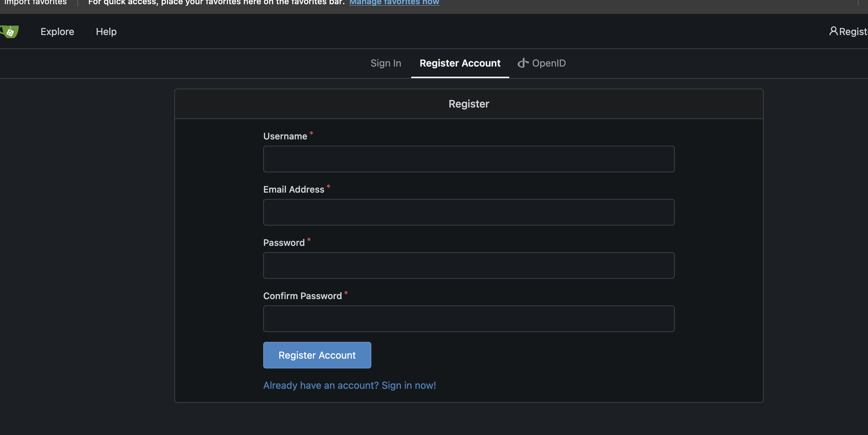Open the OpenID login tab
This screenshot has width=868, height=435.
coord(542,63)
